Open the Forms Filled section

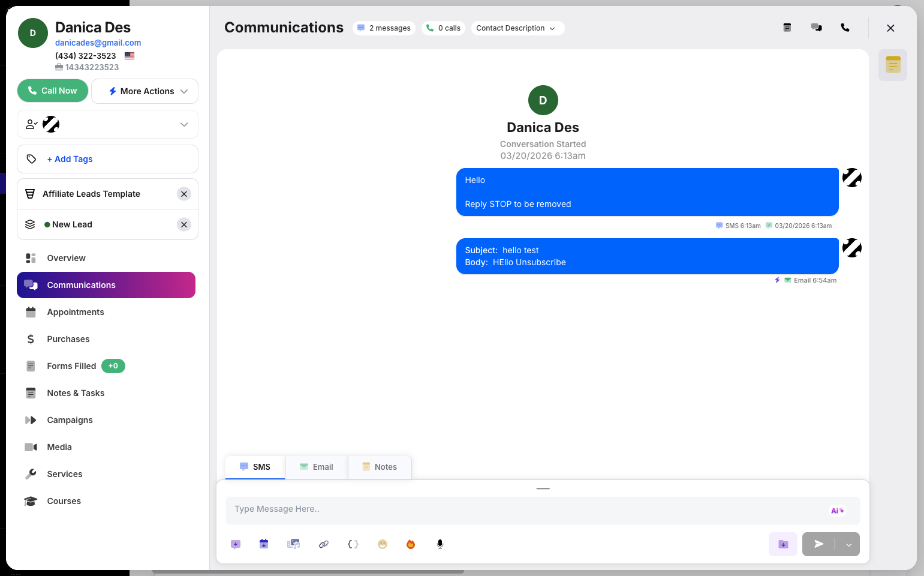(x=106, y=366)
